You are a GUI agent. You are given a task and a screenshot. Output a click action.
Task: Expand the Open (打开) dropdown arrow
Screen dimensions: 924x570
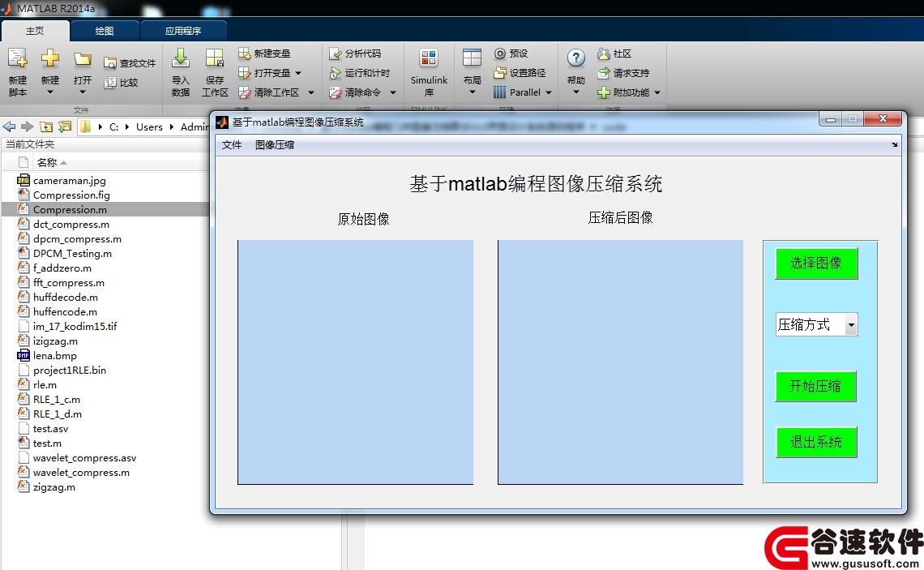point(83,92)
